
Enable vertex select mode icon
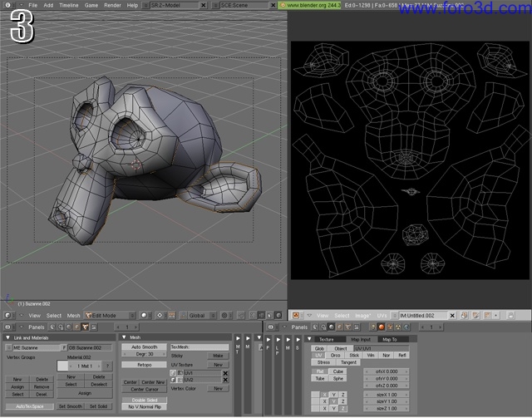pyautogui.click(x=253, y=315)
